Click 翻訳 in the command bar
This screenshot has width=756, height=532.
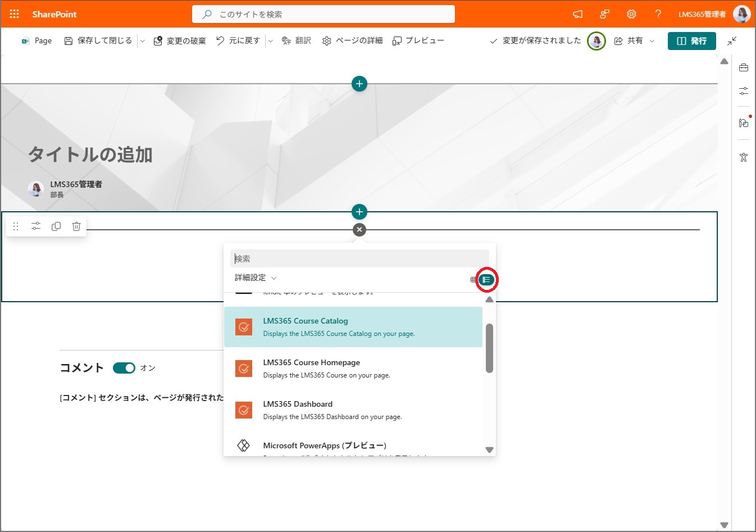coord(296,41)
